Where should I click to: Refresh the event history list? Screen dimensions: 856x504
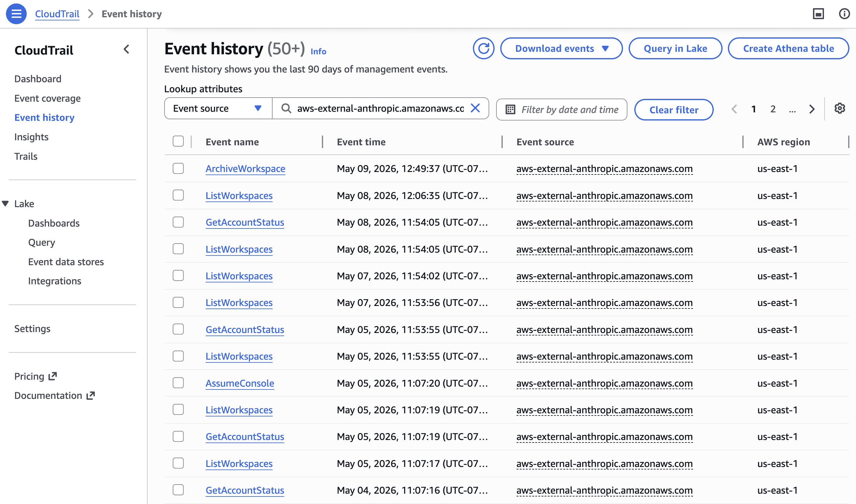click(483, 49)
